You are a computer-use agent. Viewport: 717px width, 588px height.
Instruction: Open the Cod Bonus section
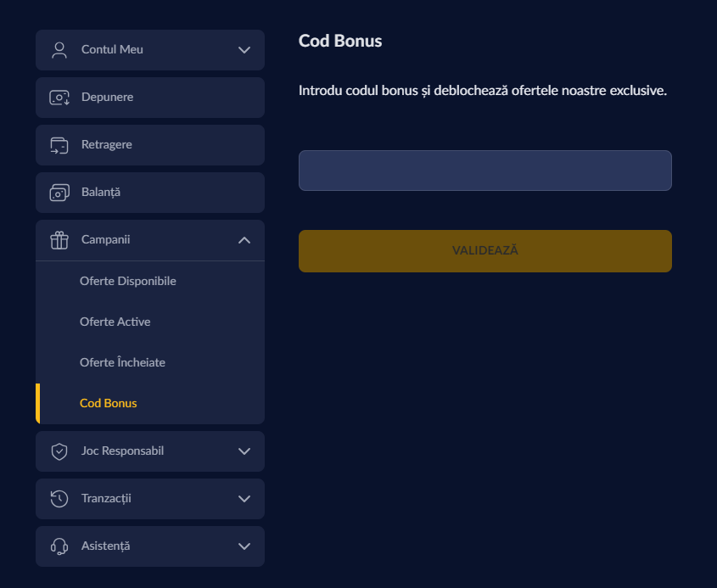pos(107,402)
